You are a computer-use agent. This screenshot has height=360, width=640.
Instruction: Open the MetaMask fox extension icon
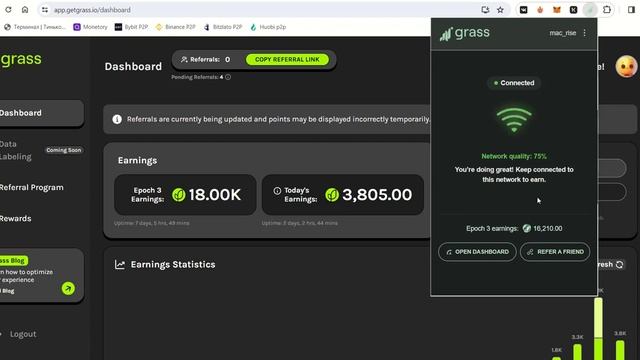pos(557,10)
